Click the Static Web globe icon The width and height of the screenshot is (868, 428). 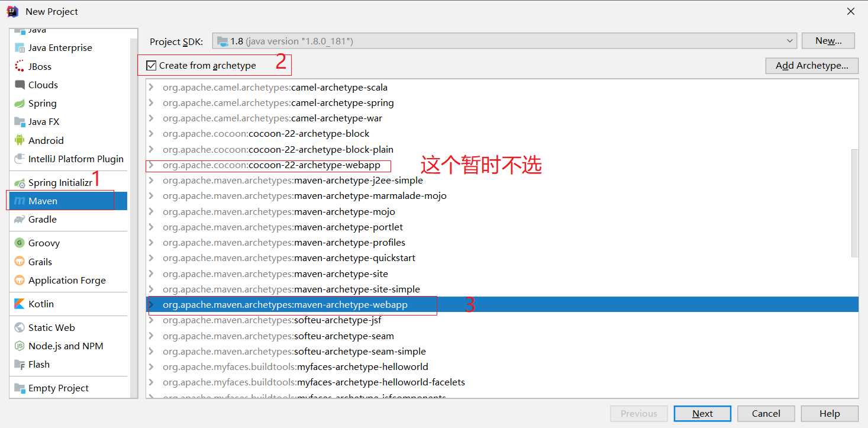[x=20, y=327]
